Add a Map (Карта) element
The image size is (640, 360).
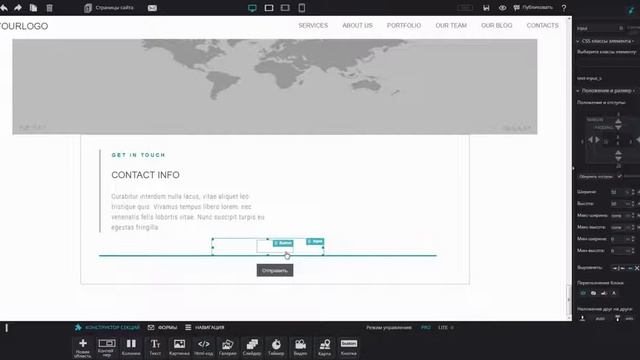(324, 348)
